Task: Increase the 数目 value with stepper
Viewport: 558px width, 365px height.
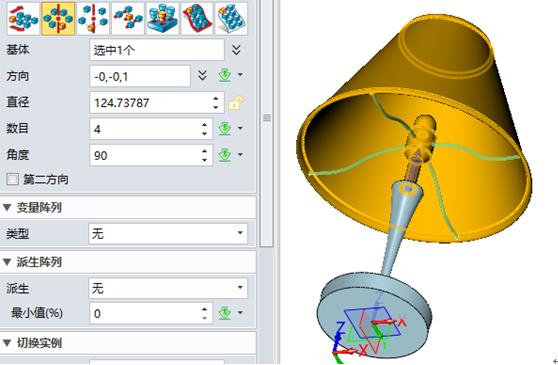Action: coord(204,125)
